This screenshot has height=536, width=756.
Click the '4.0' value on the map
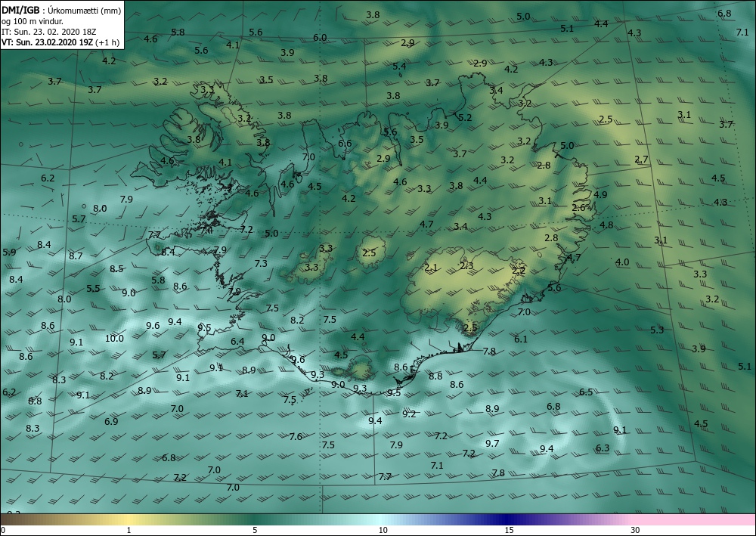click(x=622, y=262)
